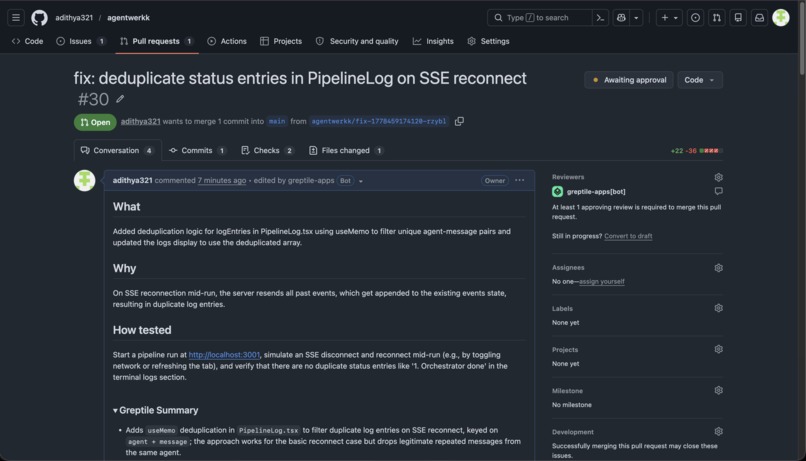
Task: Open adithya321 name in comment header
Action: (x=133, y=180)
